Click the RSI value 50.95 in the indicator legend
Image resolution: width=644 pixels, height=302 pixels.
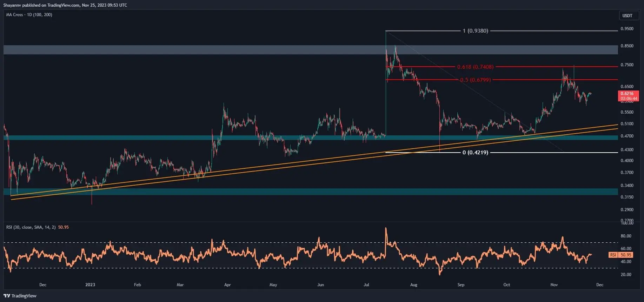tap(64, 227)
